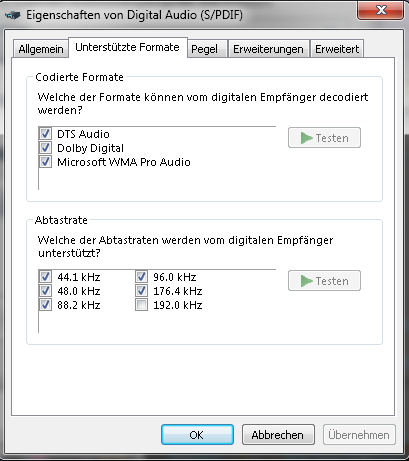Disable the 88.2 kHz sample rate
The height and width of the screenshot is (461, 409).
click(46, 305)
